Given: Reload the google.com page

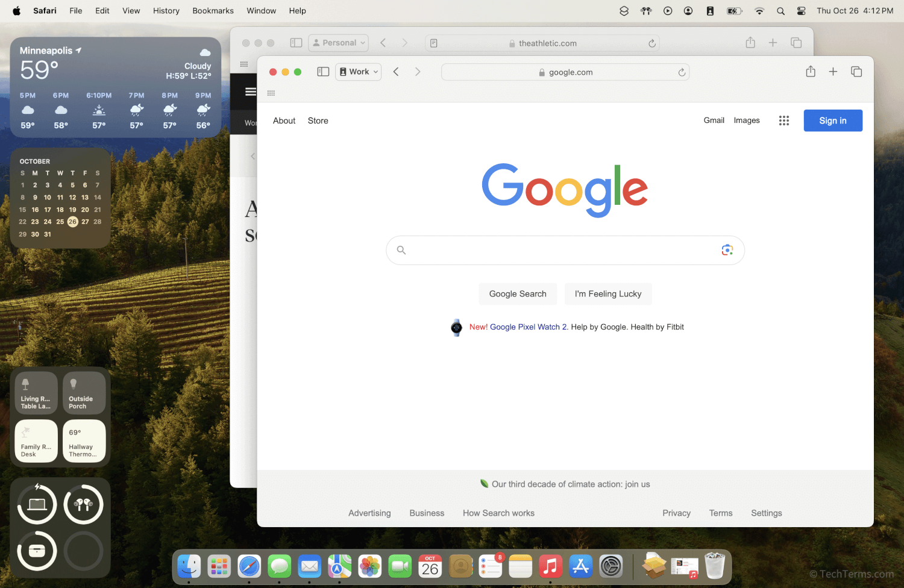Looking at the screenshot, I should click(x=682, y=72).
